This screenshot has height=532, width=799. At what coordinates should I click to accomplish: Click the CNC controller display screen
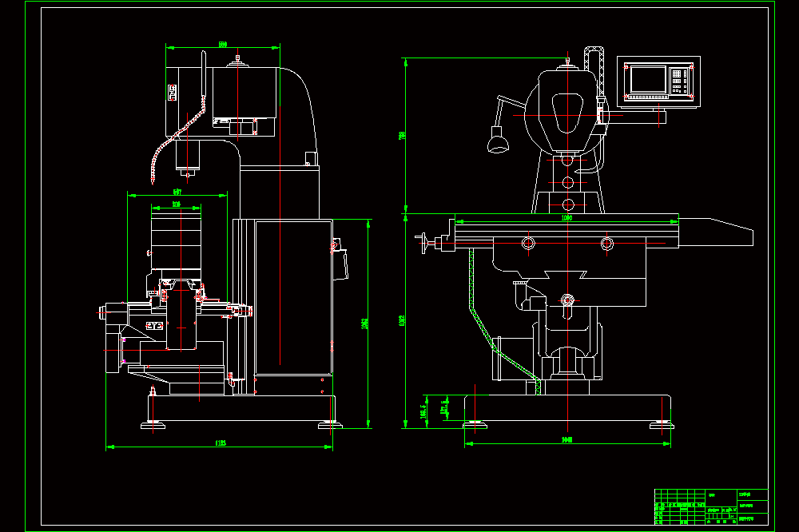(648, 80)
